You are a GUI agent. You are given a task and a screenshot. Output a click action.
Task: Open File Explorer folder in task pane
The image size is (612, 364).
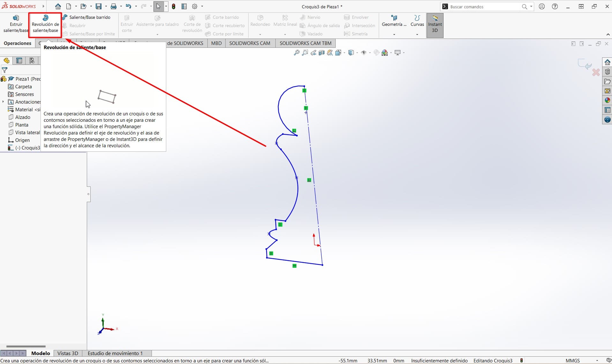pyautogui.click(x=607, y=81)
